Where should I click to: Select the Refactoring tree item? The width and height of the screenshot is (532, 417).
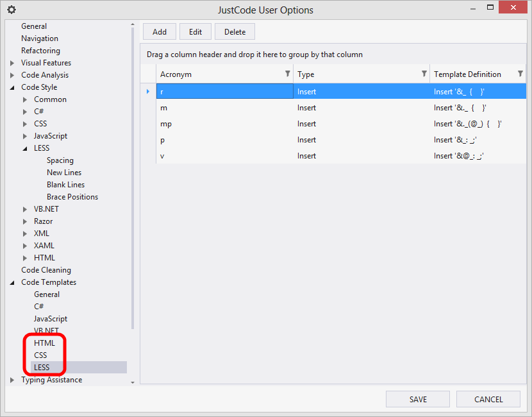[41, 51]
